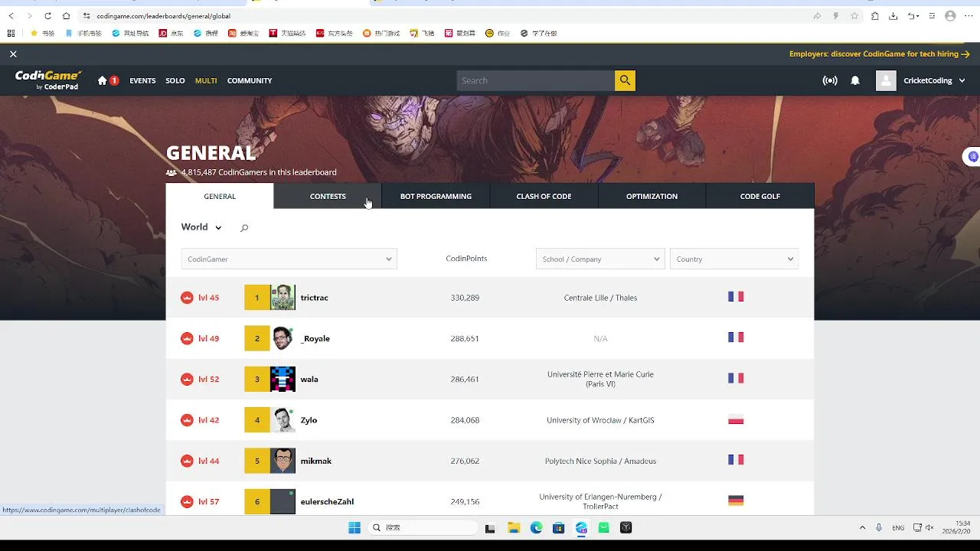Click the crown icon beside lvl 45
The image size is (980, 551).
(x=187, y=298)
